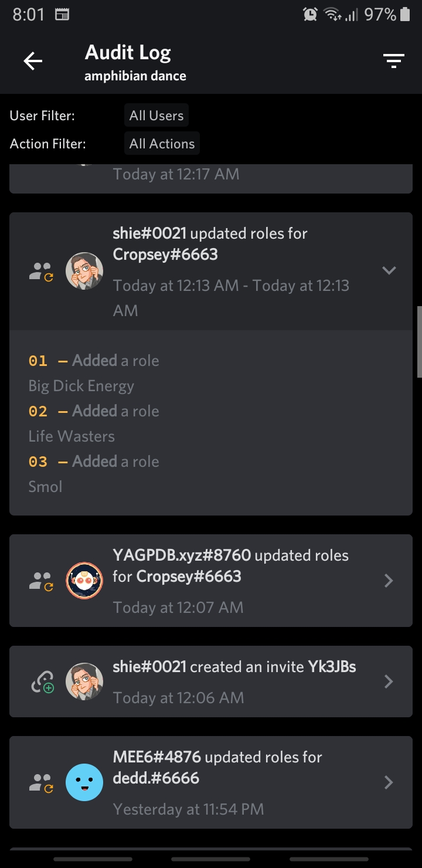422x868 pixels.
Task: Tap the Big Dick Energy role change
Action: pos(81,386)
